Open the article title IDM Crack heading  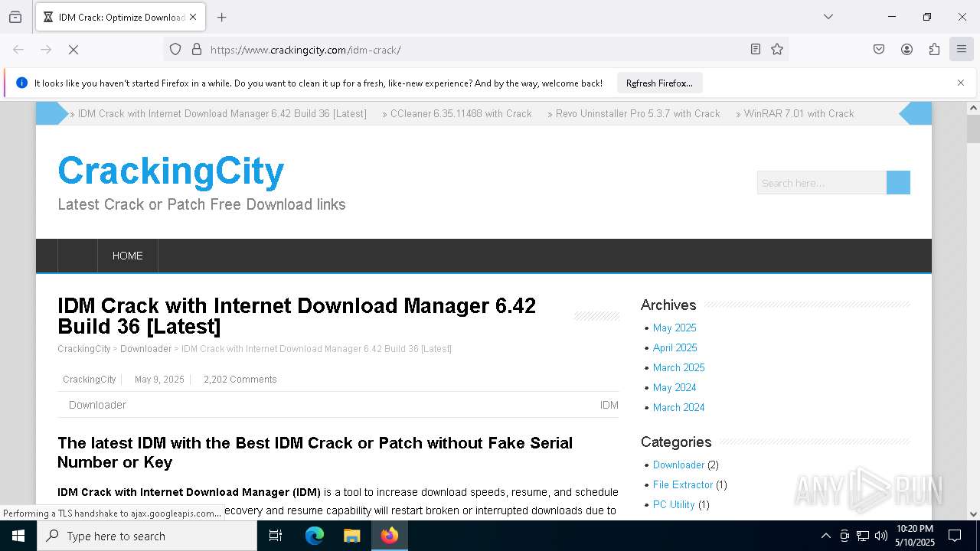click(297, 316)
